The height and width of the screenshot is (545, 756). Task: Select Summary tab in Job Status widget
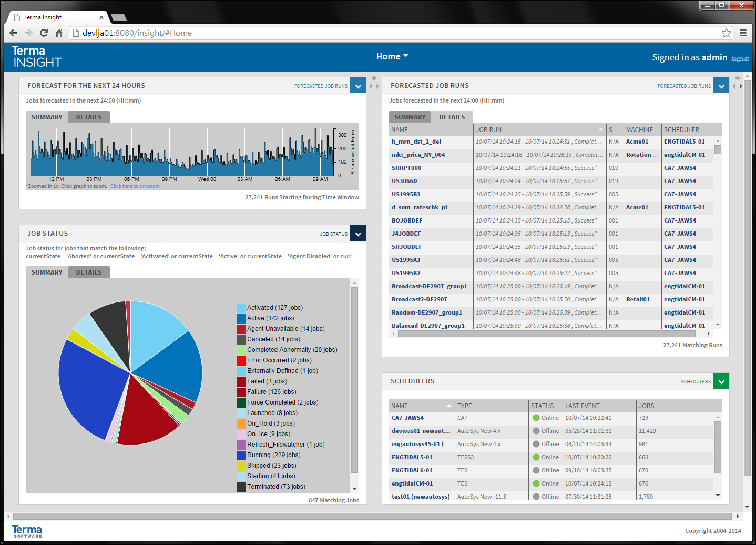click(47, 272)
